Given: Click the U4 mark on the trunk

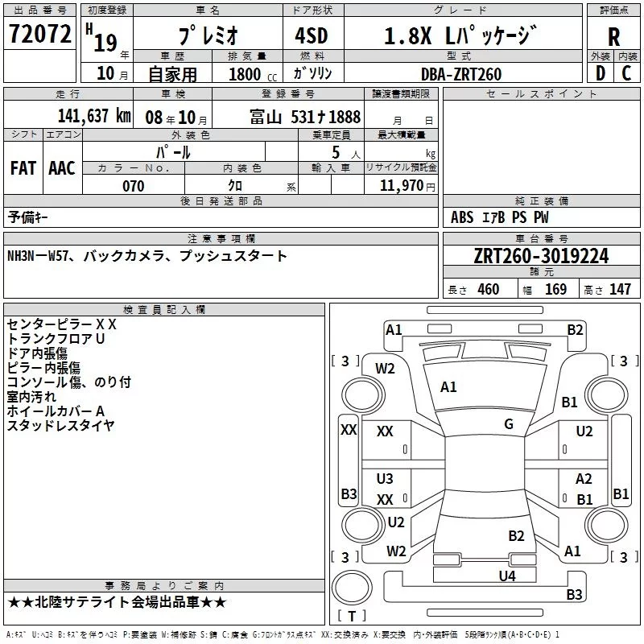Looking at the screenshot, I should [507, 576].
